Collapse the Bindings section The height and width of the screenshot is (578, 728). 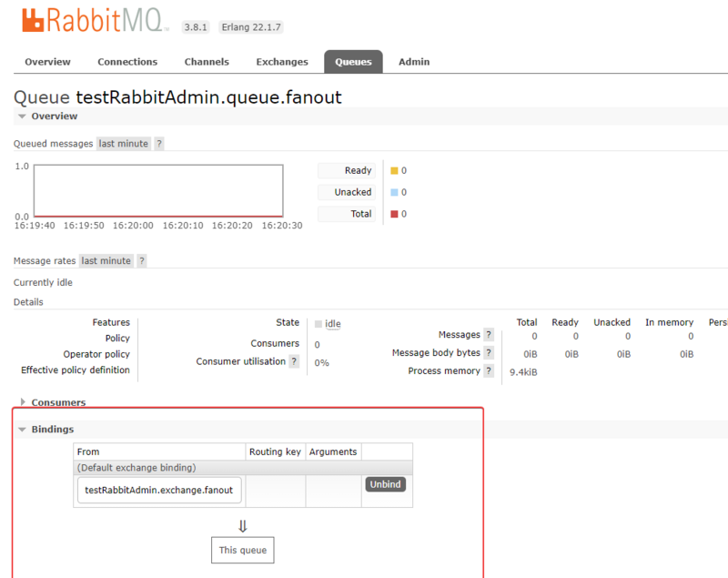22,429
